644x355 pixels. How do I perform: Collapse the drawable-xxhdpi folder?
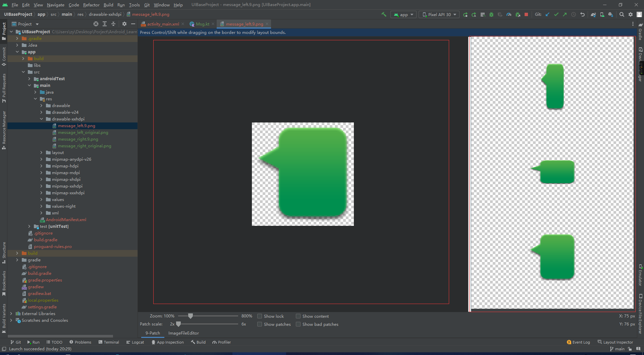(x=41, y=119)
